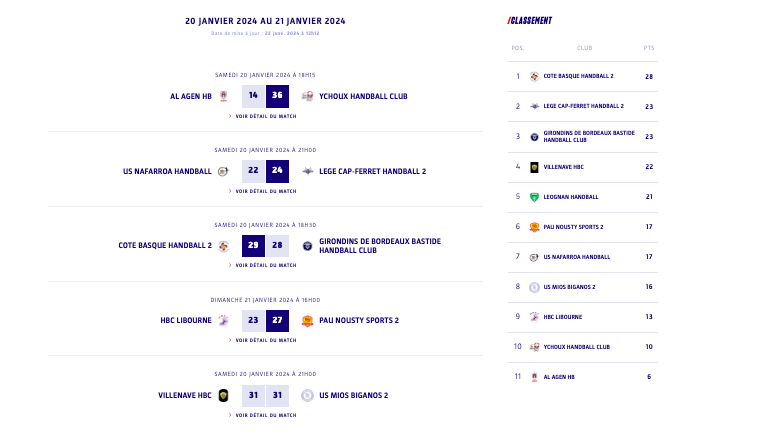Select Cote Basque Handball 2 in standings

(x=578, y=76)
